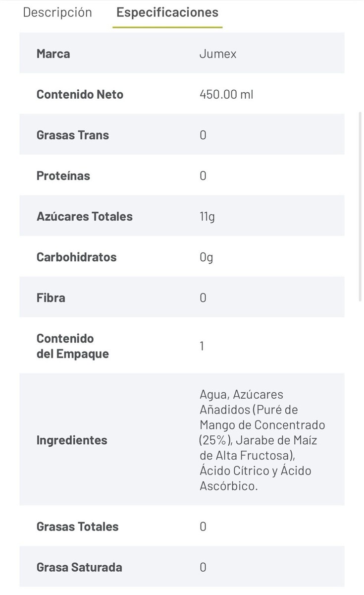
Task: Tap the Contenido del Empaque label
Action: [72, 346]
